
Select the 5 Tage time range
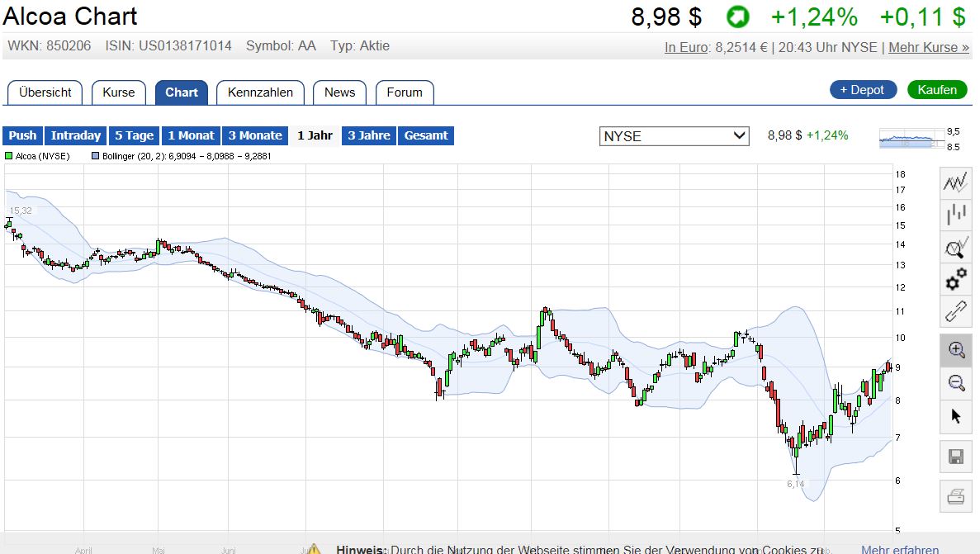pyautogui.click(x=134, y=135)
